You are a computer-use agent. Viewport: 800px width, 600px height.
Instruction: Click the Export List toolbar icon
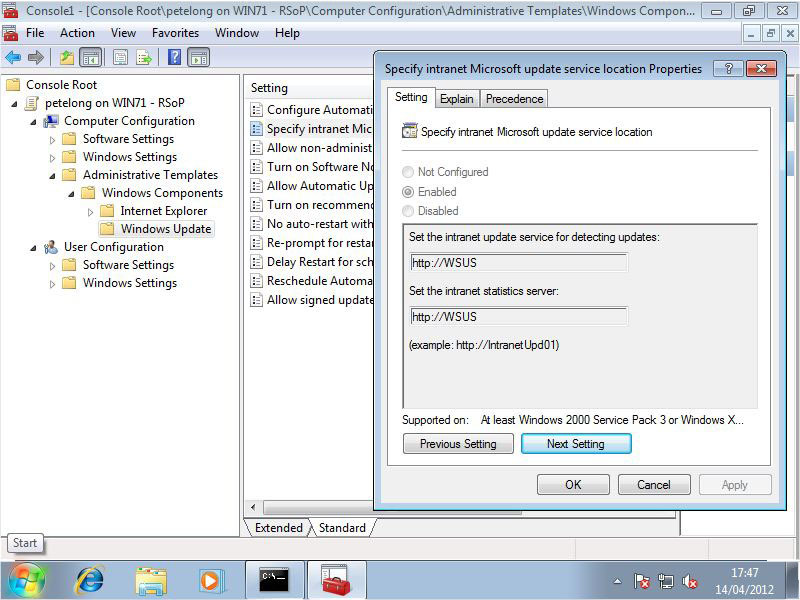[144, 58]
